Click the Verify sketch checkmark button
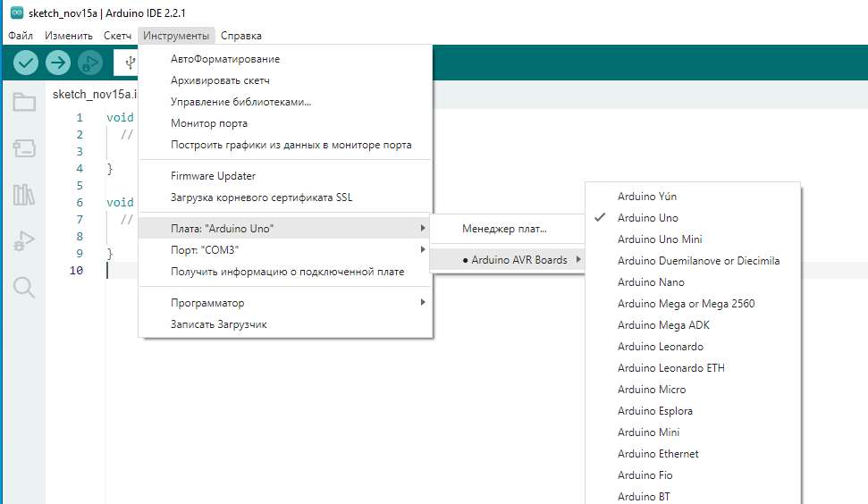This screenshot has height=504, width=868. coord(25,63)
